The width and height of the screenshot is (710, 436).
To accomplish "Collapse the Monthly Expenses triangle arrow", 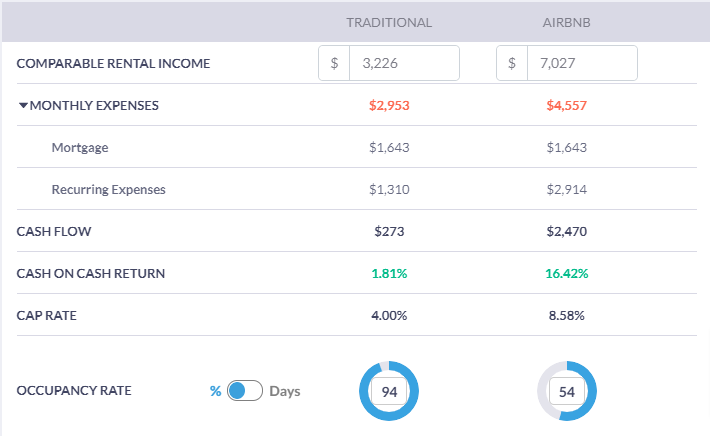I will [23, 105].
